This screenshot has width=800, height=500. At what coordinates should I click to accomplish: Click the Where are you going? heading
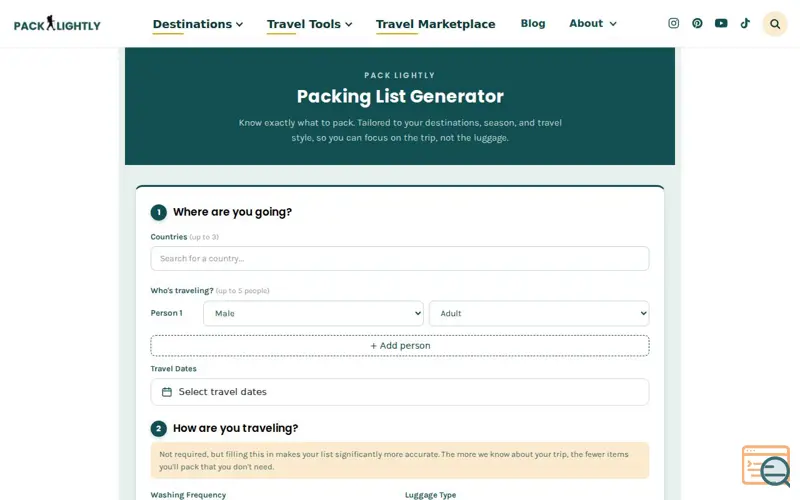coord(232,212)
